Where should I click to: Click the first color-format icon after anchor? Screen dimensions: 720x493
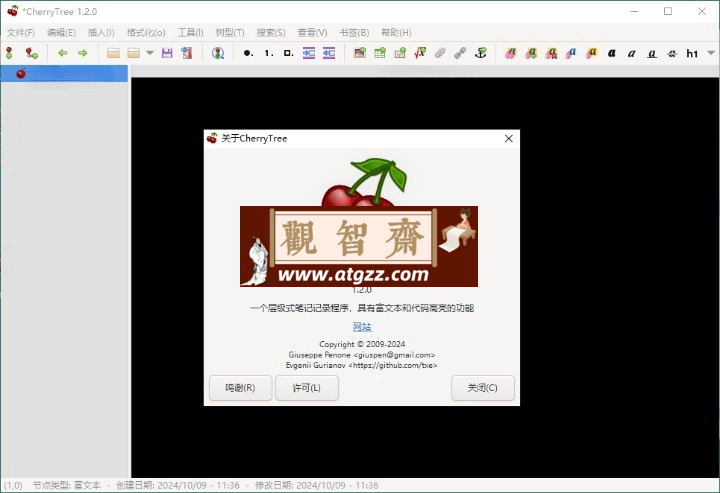pos(511,53)
